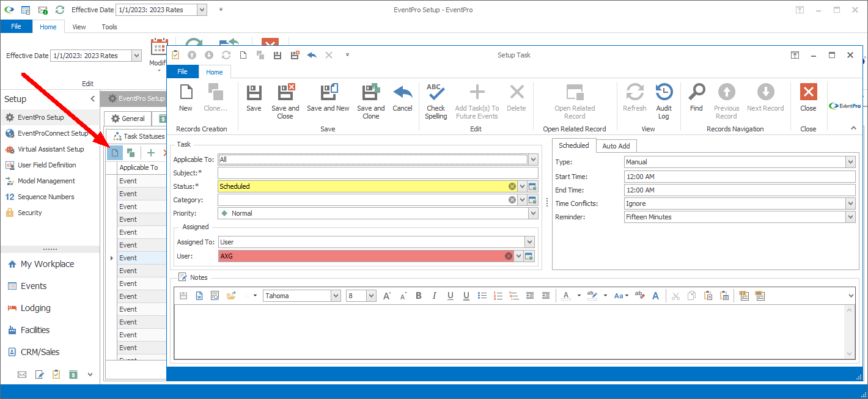The image size is (868, 399).
Task: Click the Save and Clone button
Action: [x=371, y=101]
